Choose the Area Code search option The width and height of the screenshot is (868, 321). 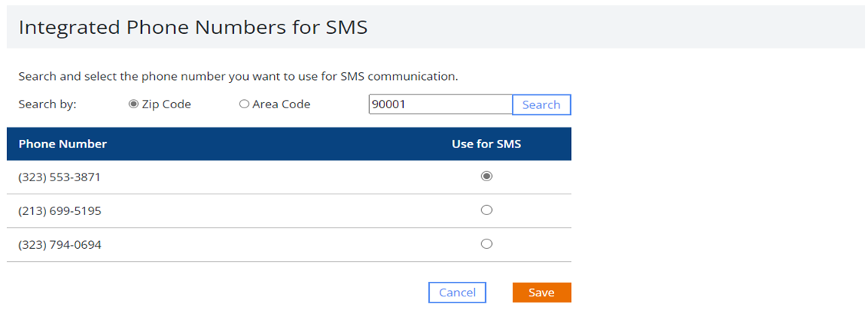[x=244, y=104]
